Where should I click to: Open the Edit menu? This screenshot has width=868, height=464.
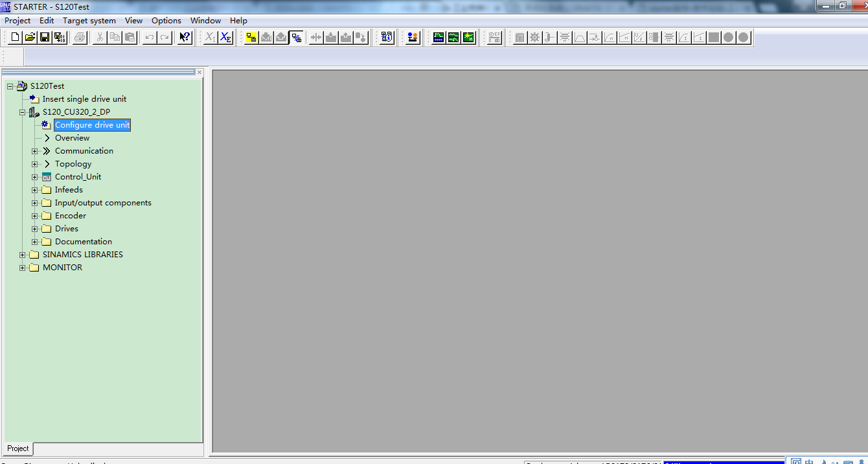point(47,21)
